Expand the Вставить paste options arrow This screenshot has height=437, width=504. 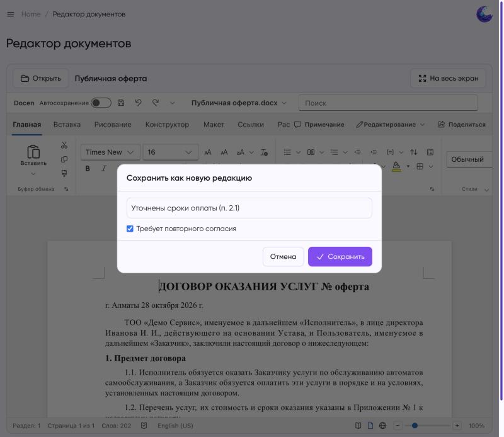(x=33, y=174)
